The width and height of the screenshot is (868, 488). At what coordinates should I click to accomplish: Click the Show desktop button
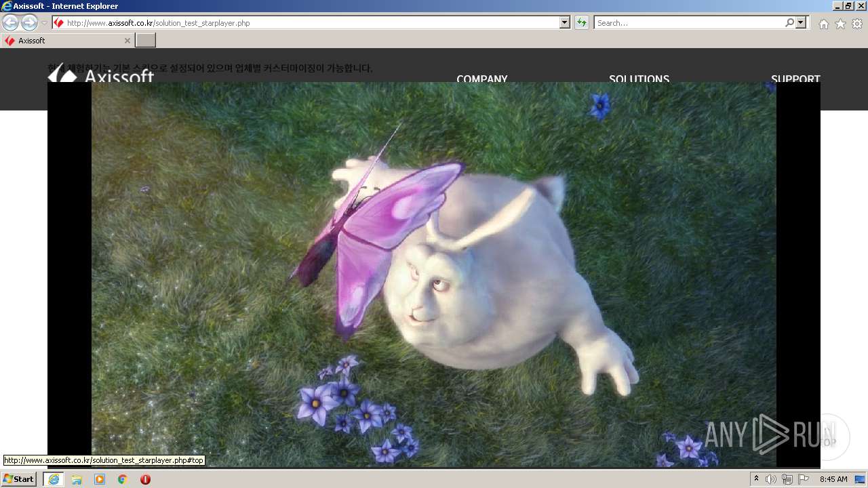[x=861, y=479]
